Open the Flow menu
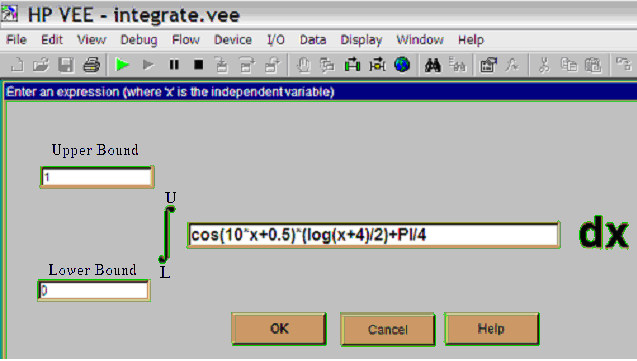Viewport: 637px width, 361px height. 186,40
